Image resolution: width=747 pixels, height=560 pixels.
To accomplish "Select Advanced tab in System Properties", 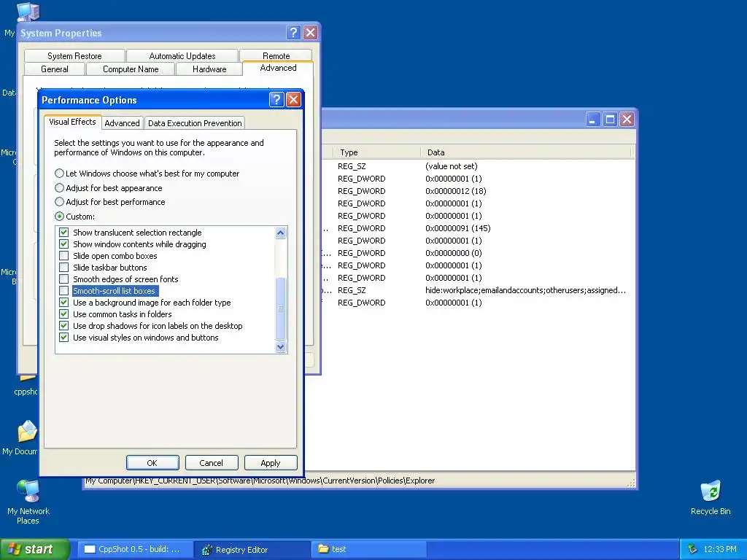I will coord(278,68).
